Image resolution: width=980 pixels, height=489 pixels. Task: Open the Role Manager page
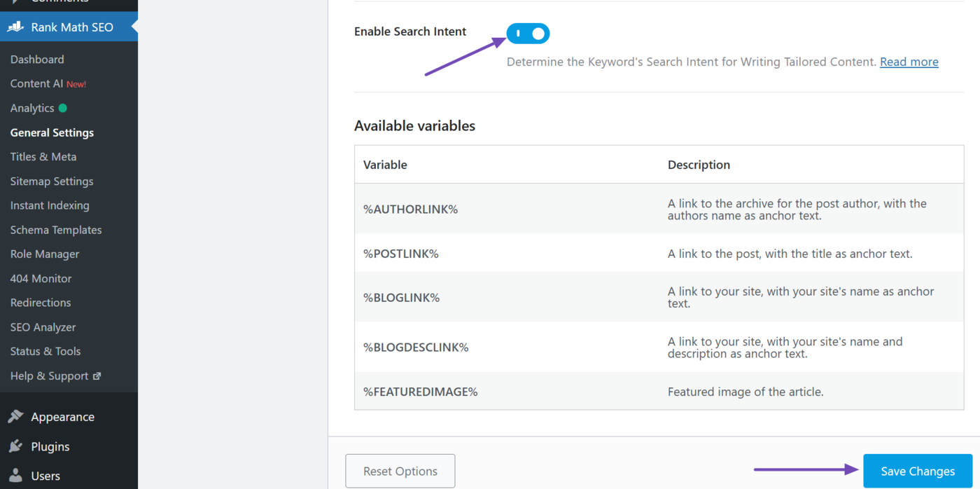click(x=45, y=254)
